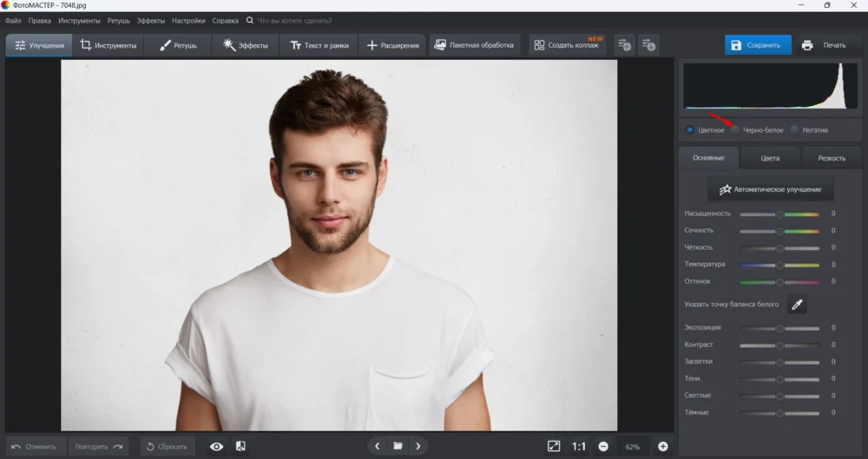Go to next photo arrow
This screenshot has width=868, height=459.
click(418, 446)
